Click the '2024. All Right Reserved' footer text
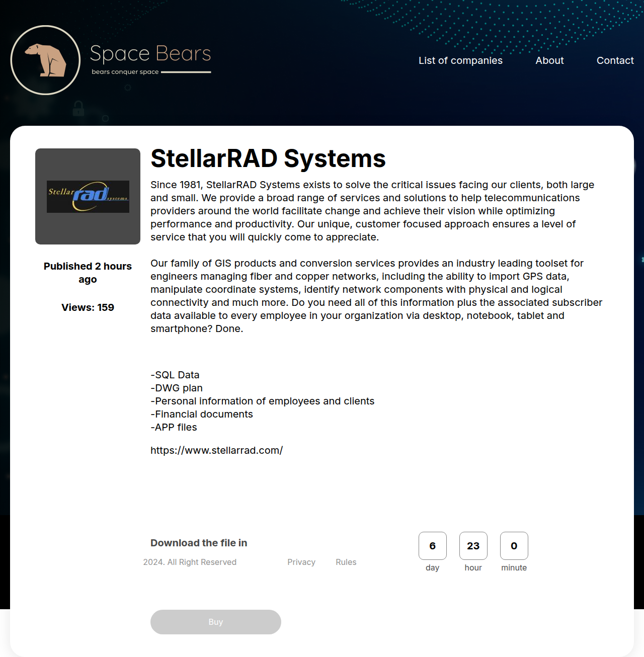Image resolution: width=644 pixels, height=657 pixels. (x=190, y=562)
